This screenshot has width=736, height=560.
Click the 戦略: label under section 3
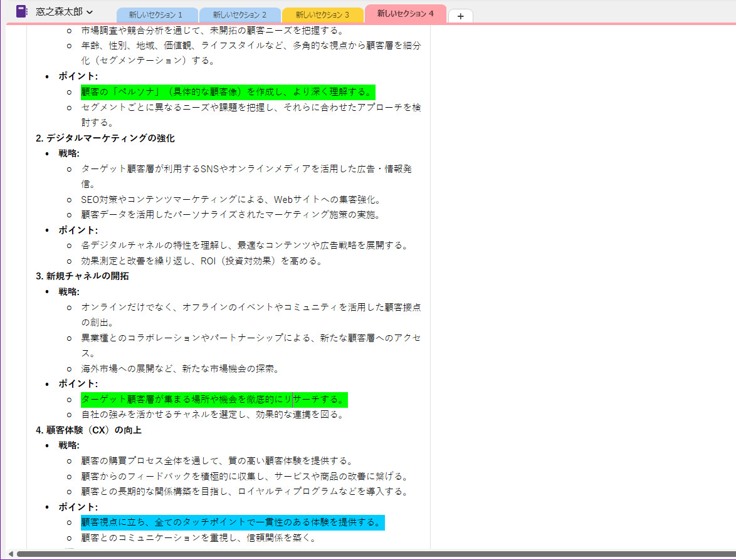pyautogui.click(x=67, y=291)
